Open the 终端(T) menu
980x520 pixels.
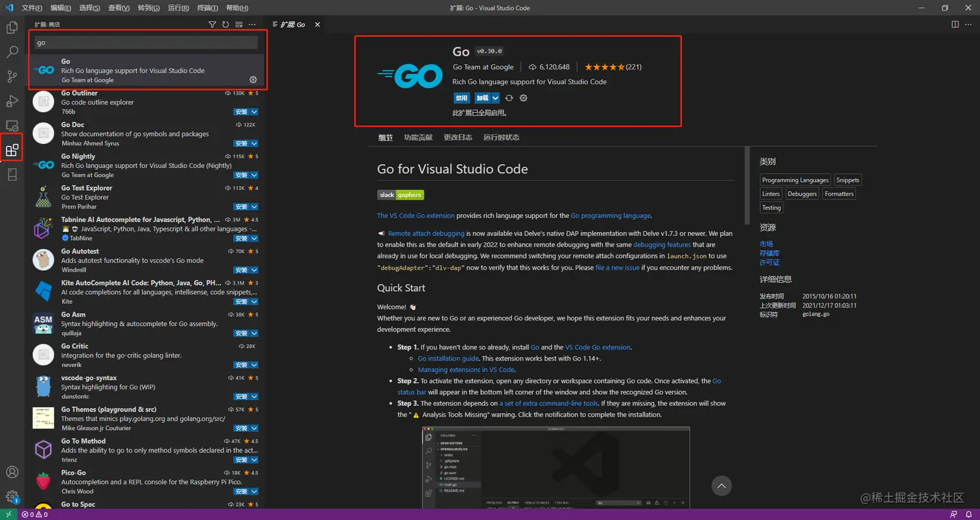(207, 8)
